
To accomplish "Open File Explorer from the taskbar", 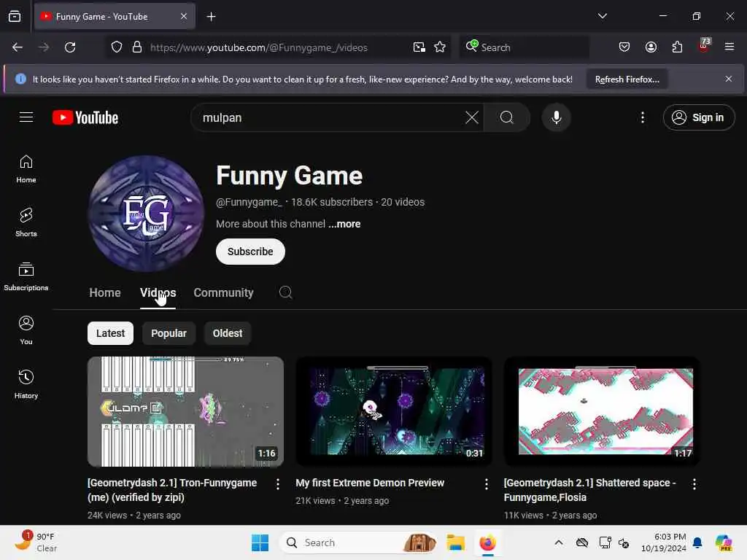I will [455, 542].
